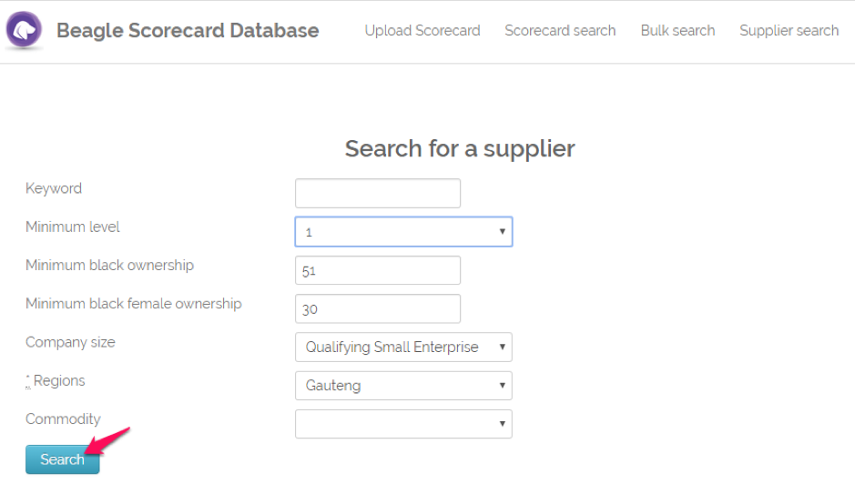Click the Minimum black ownership field

(x=377, y=270)
